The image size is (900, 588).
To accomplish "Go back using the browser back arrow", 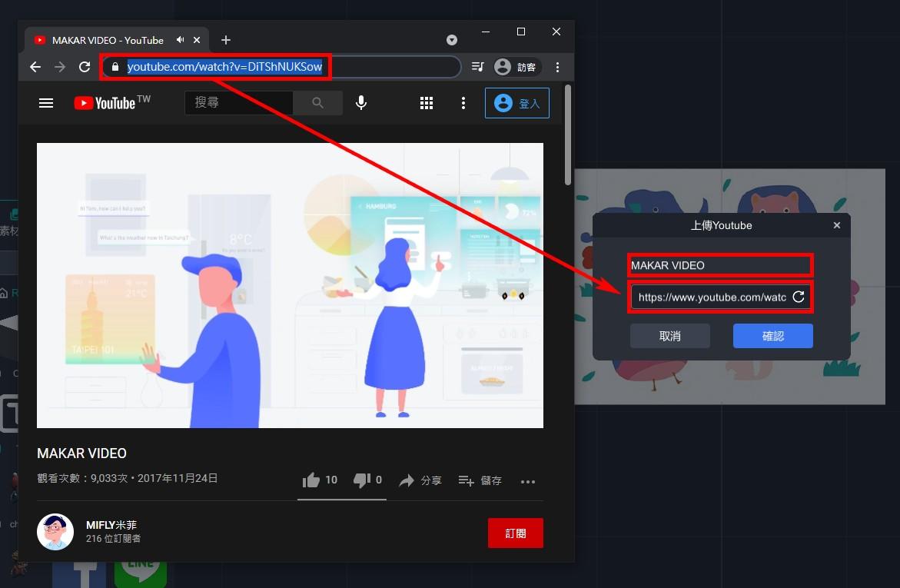I will [x=35, y=67].
